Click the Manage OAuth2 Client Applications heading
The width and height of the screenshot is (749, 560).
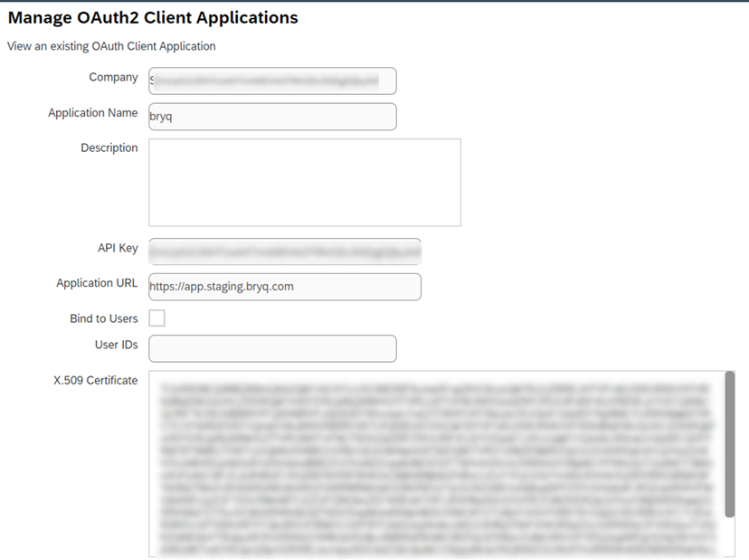pos(153,17)
